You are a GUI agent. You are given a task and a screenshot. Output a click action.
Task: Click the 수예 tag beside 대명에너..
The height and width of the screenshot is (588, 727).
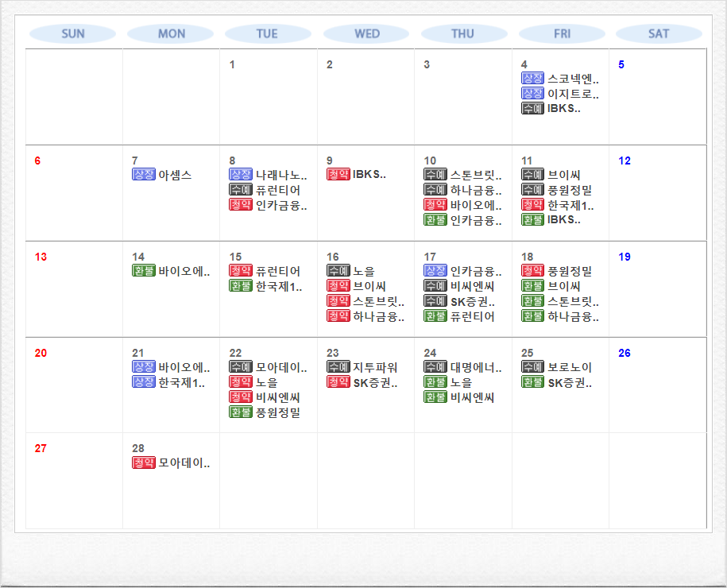[435, 367]
